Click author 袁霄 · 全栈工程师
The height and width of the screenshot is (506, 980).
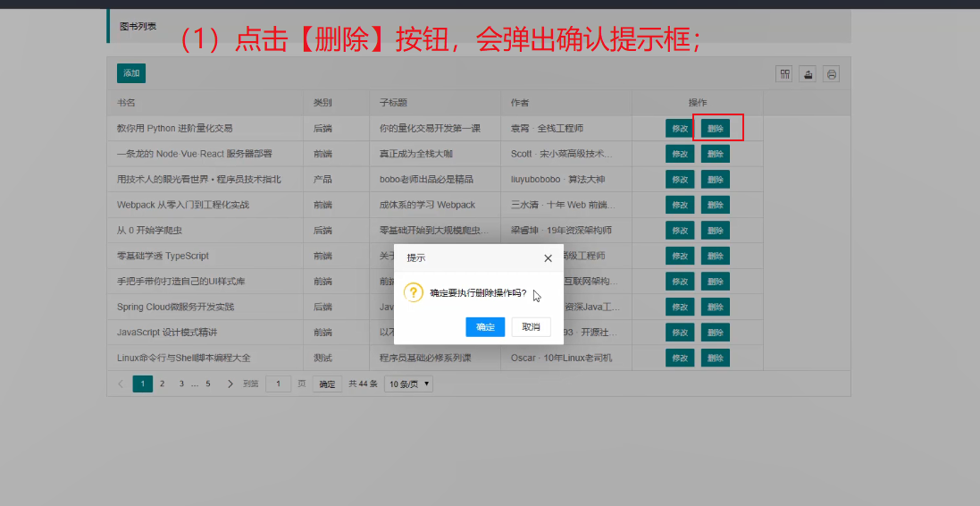pos(547,128)
